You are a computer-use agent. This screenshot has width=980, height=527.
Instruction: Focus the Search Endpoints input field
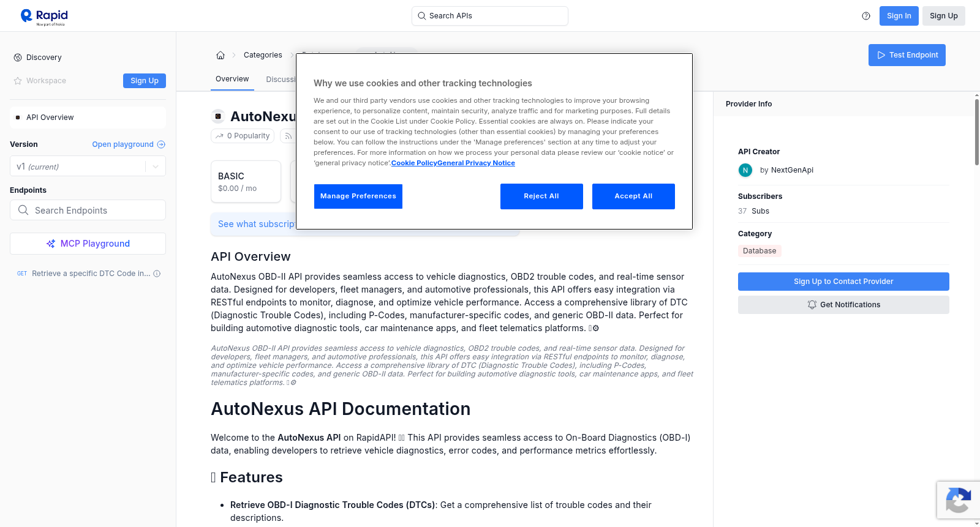click(x=88, y=210)
